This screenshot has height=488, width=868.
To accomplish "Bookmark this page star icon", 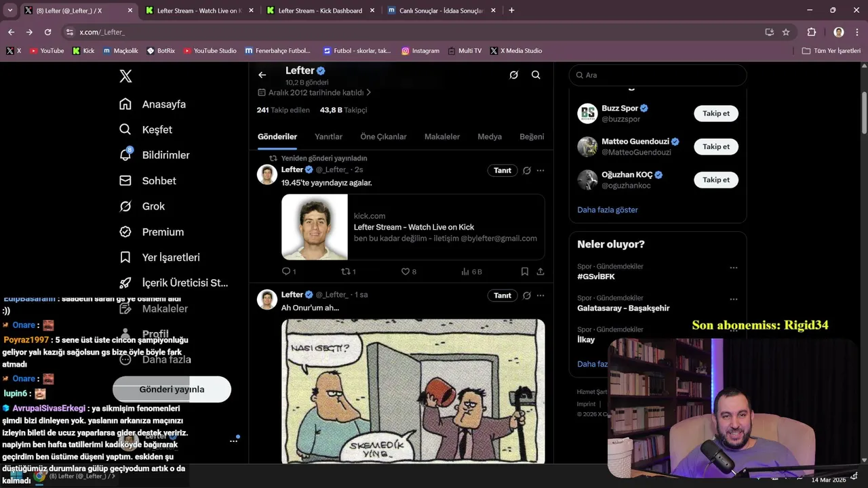I will (x=786, y=32).
